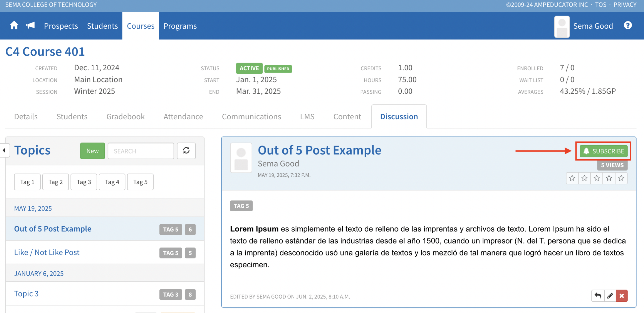Rate the post one star
Viewport: 644px width, 313px height.
pyautogui.click(x=572, y=178)
